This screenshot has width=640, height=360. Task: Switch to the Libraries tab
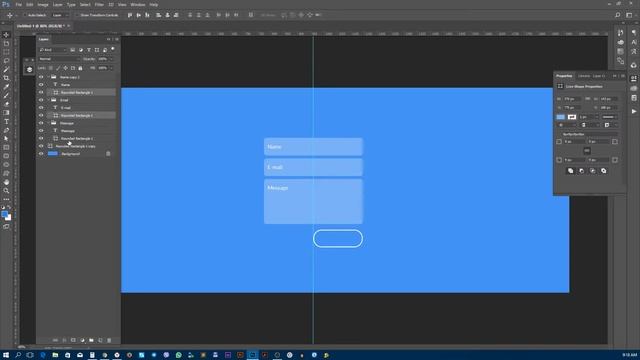(x=584, y=76)
